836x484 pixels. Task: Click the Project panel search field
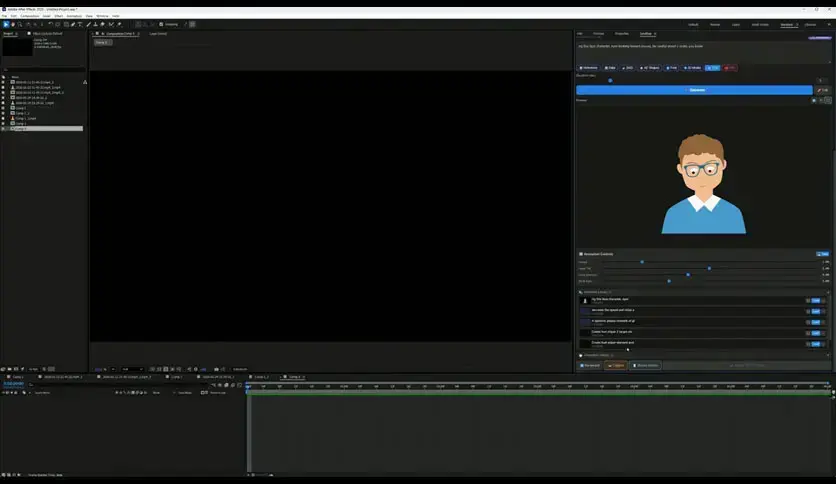tap(44, 70)
